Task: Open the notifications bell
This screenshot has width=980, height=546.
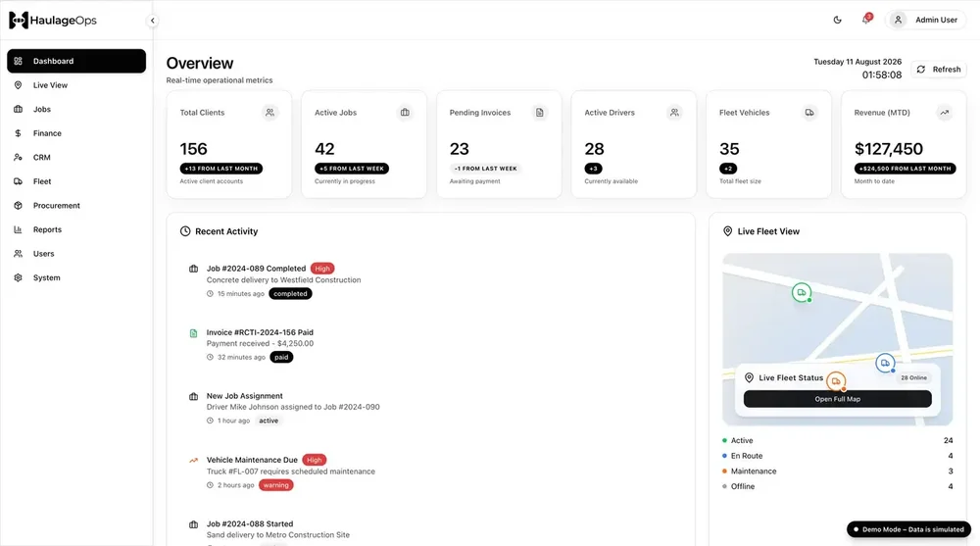Action: [x=865, y=20]
